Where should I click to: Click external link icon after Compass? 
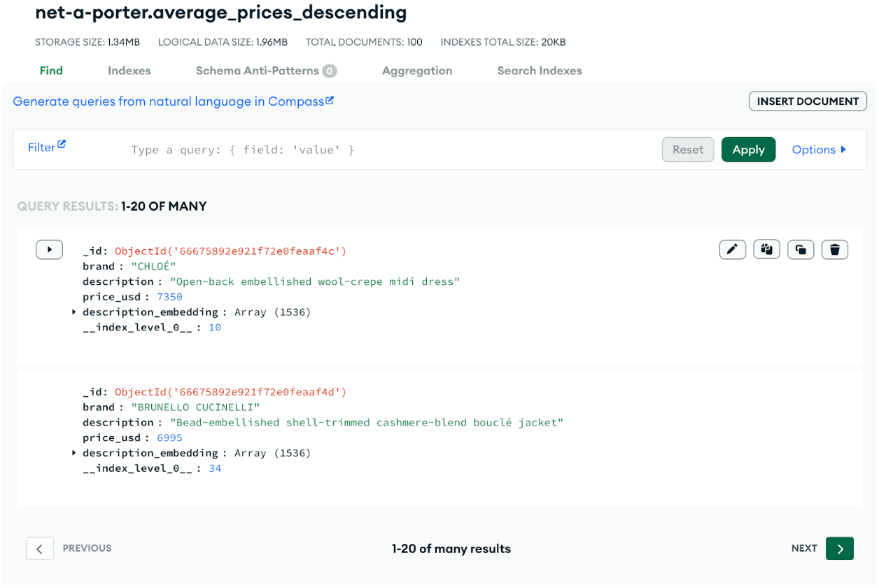coord(330,101)
